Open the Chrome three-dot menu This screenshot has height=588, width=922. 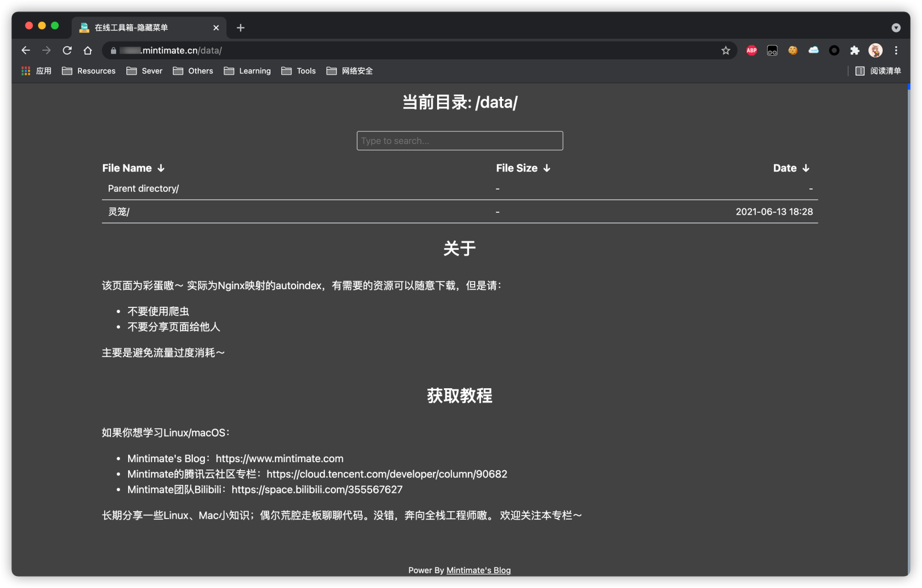[896, 50]
